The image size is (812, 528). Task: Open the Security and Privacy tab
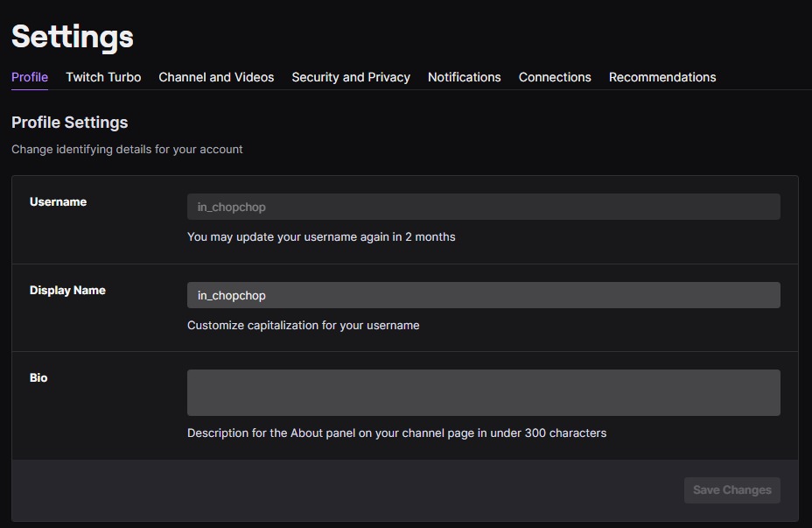(350, 77)
